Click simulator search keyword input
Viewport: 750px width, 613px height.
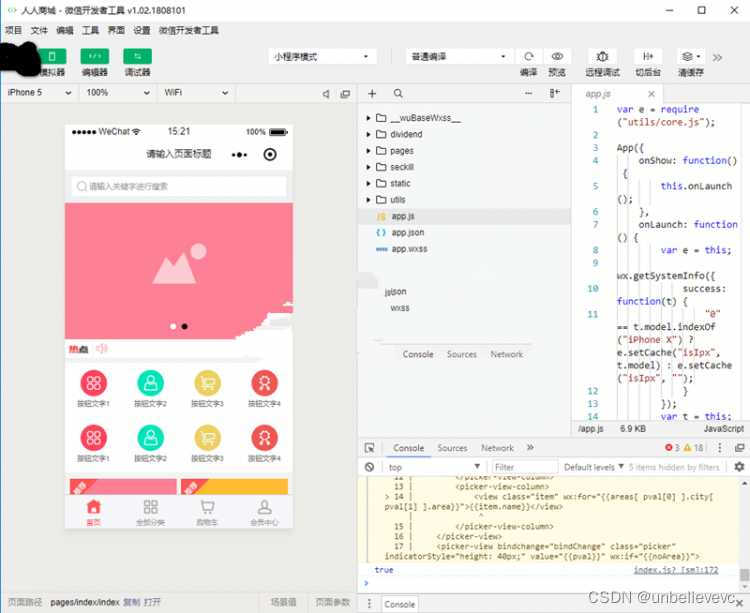click(x=179, y=186)
